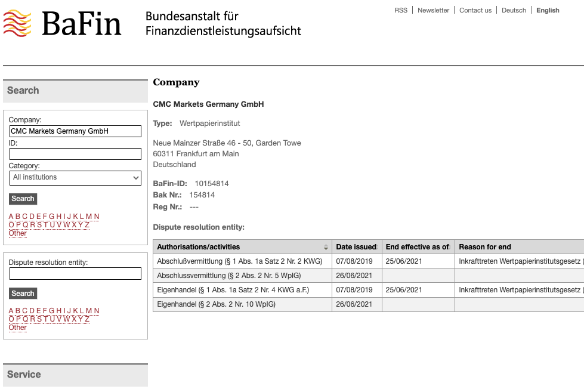
Task: Click letter N in company alphabet index
Action: 97,217
